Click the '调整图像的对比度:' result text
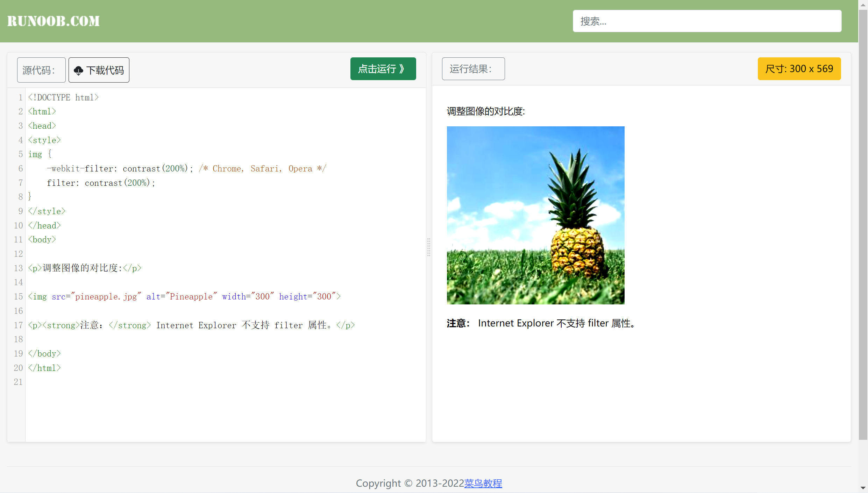The image size is (868, 493). (x=486, y=111)
